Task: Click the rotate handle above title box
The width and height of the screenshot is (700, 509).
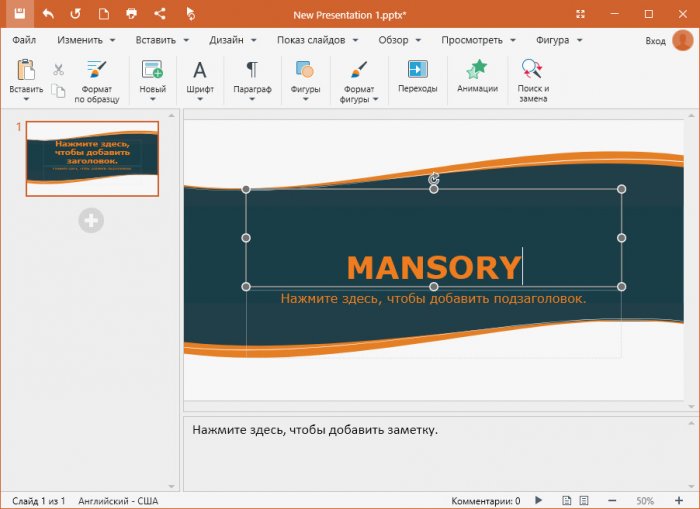Action: (x=433, y=179)
